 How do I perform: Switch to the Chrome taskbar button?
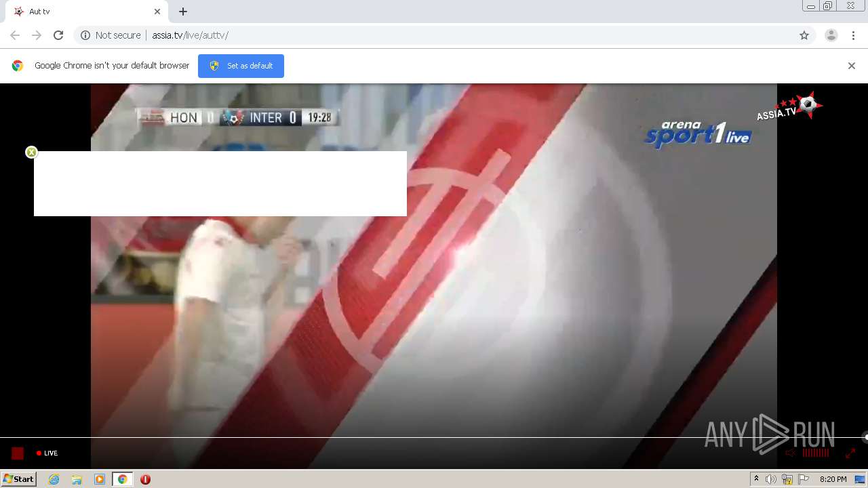(123, 479)
